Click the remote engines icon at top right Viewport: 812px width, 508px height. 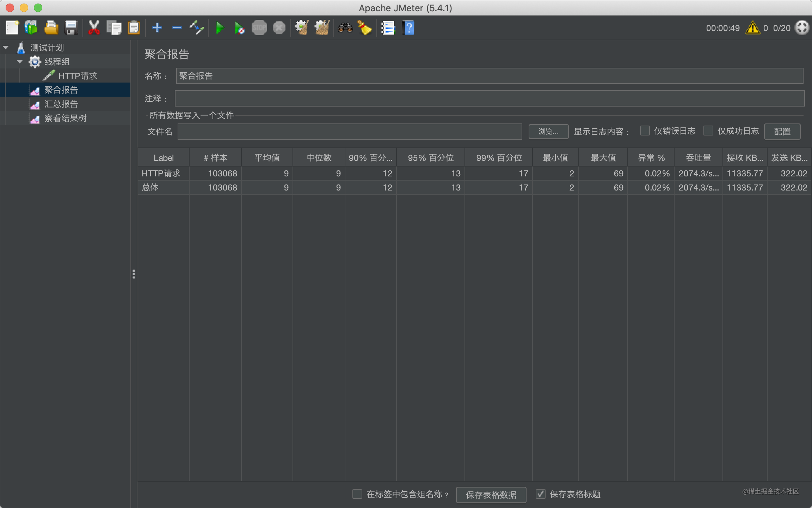(x=802, y=28)
